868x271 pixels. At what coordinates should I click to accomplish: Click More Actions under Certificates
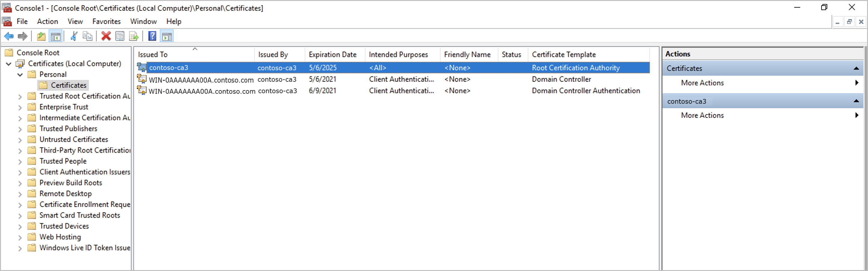[x=702, y=83]
